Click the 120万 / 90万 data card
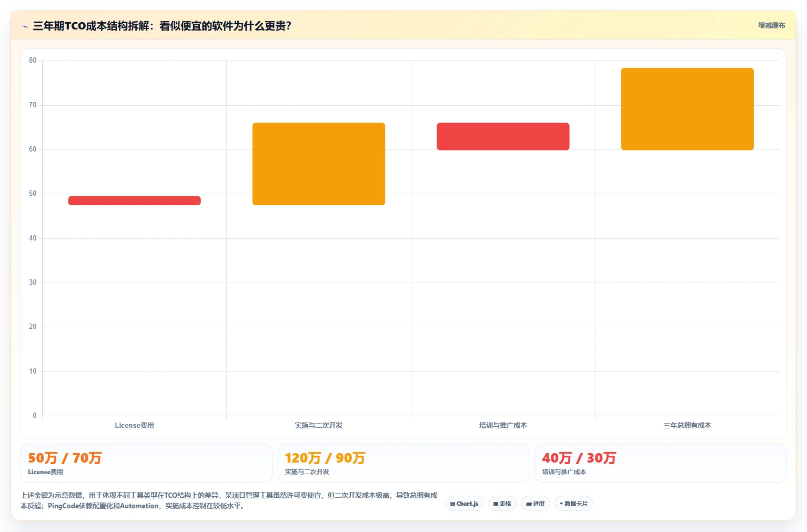 click(x=403, y=463)
